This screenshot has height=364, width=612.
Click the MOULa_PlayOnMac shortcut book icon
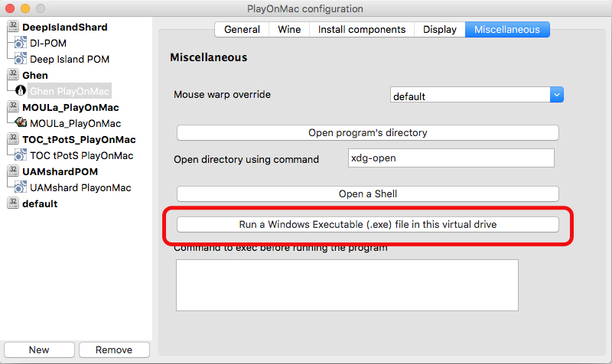[x=21, y=122]
